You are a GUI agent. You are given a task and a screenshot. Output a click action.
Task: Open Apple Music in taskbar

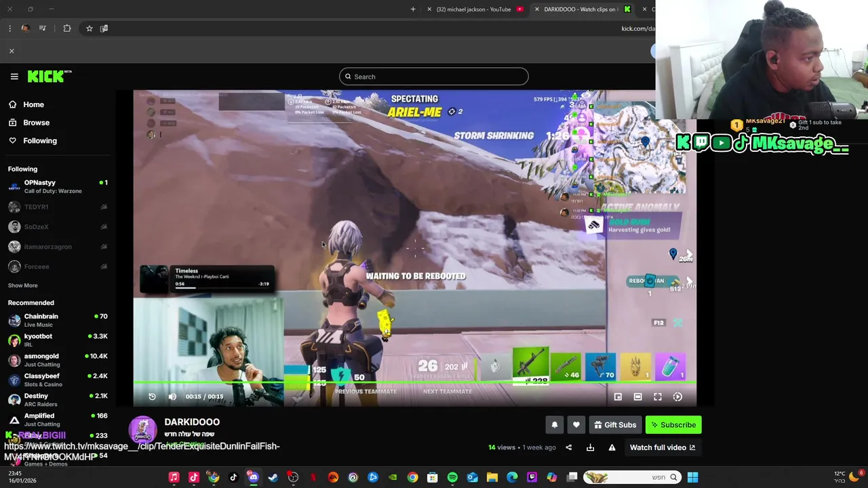tap(174, 478)
